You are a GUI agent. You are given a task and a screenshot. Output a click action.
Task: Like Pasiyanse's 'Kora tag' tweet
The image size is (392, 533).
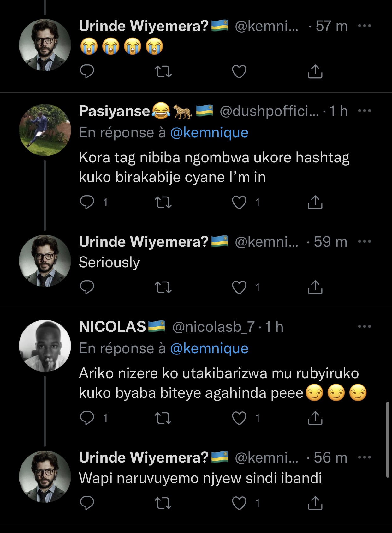pos(239,202)
